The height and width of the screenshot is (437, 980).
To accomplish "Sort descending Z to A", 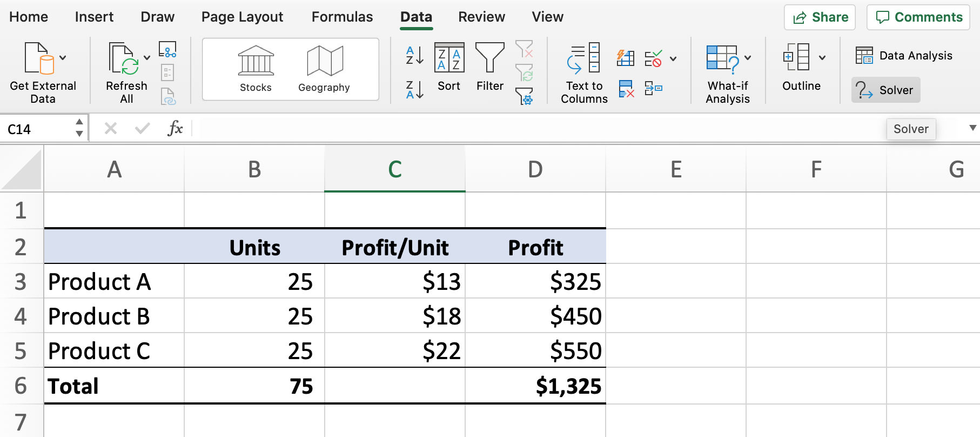I will [x=414, y=90].
